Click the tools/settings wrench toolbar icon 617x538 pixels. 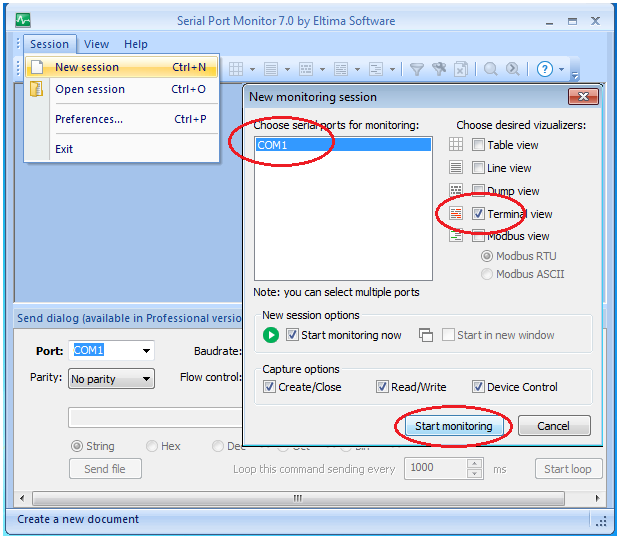pyautogui.click(x=439, y=69)
